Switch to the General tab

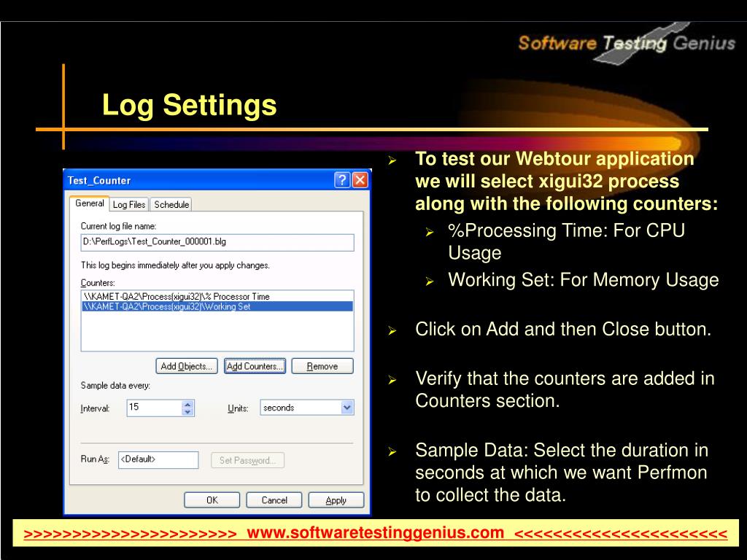[90, 203]
